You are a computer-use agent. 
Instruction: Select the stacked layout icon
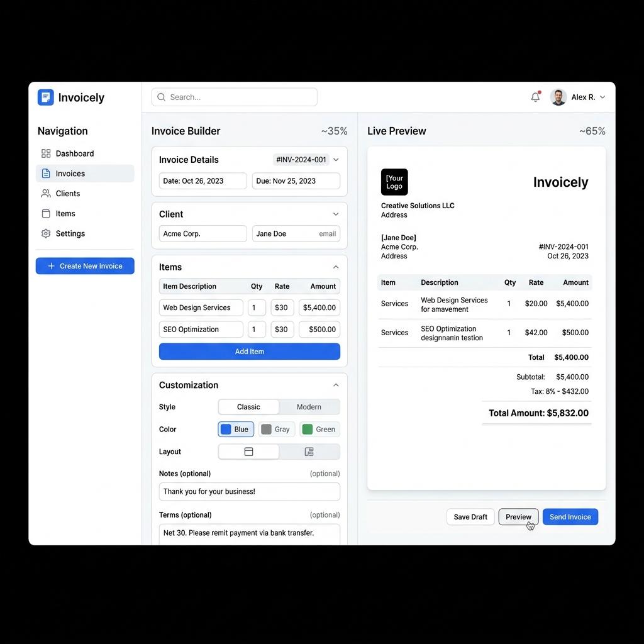coord(248,452)
